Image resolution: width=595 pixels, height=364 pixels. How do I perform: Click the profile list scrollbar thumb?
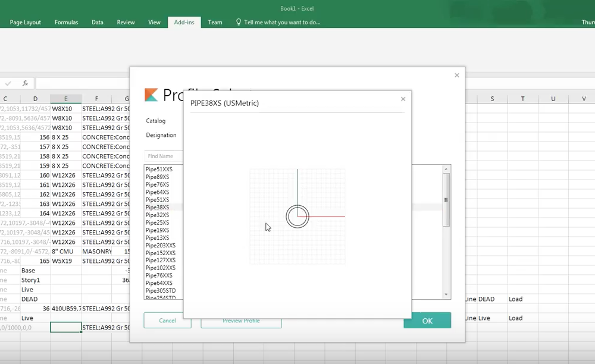click(446, 199)
